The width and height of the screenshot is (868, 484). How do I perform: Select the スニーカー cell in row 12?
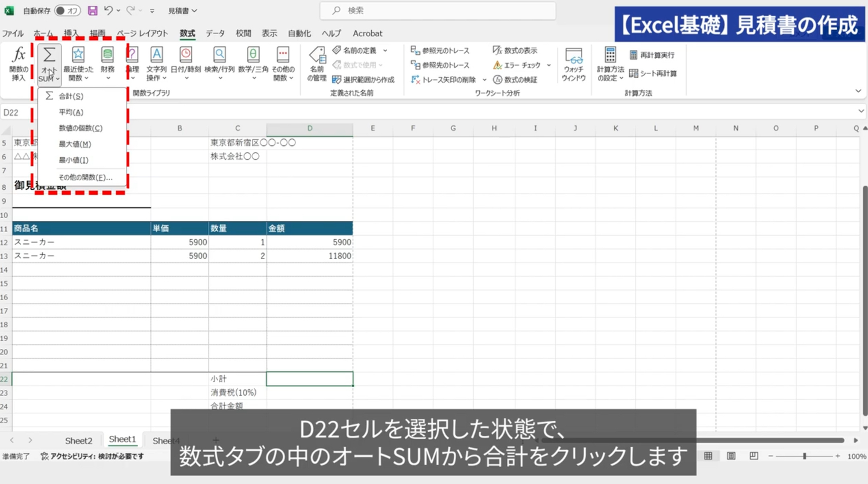81,242
